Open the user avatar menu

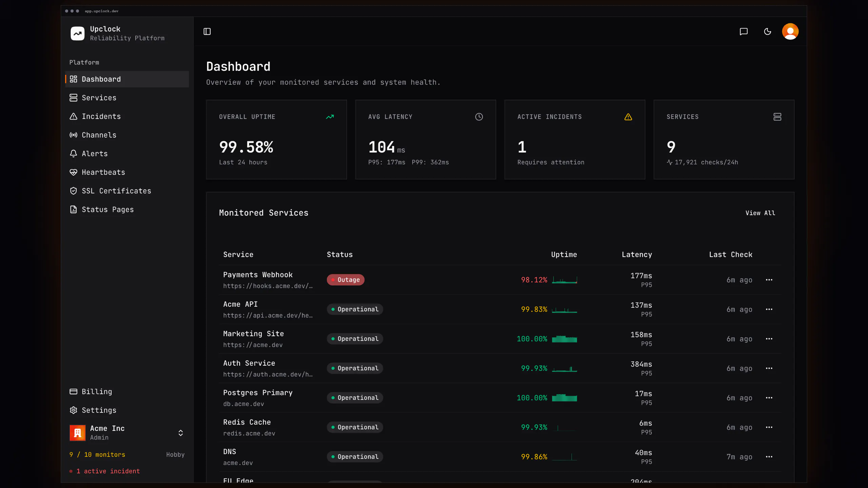click(790, 32)
